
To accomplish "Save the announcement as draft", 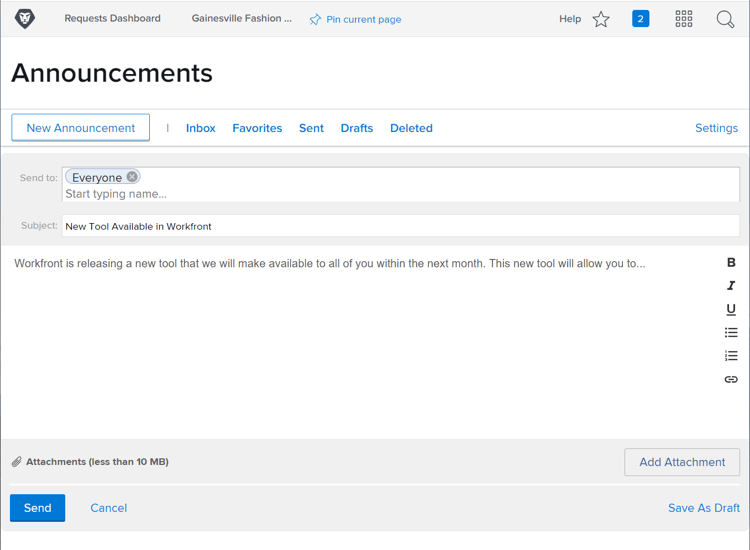I will 704,508.
